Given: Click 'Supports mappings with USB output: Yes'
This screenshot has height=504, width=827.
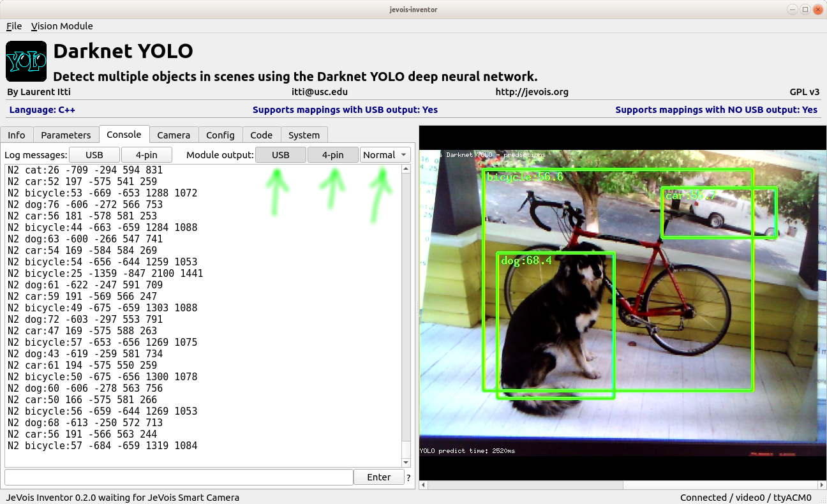Looking at the screenshot, I should pyautogui.click(x=345, y=110).
